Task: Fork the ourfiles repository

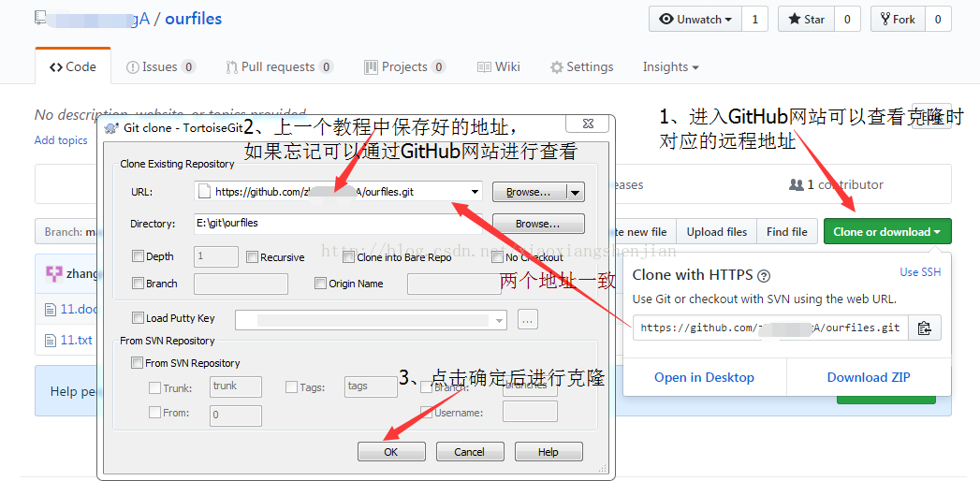Action: 898,20
